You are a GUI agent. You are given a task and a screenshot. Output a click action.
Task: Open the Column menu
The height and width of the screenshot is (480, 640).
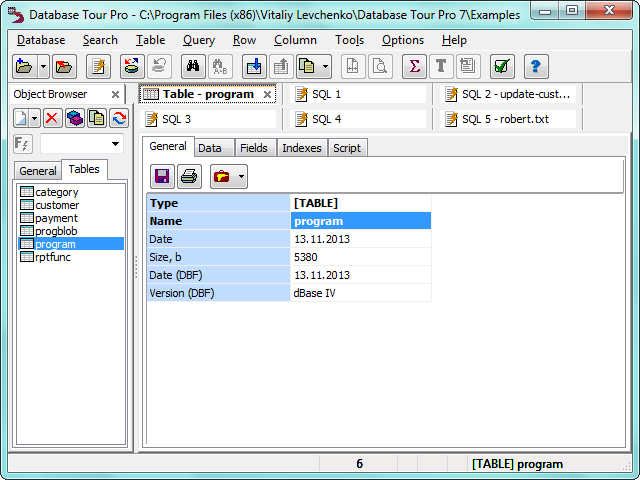(x=295, y=40)
